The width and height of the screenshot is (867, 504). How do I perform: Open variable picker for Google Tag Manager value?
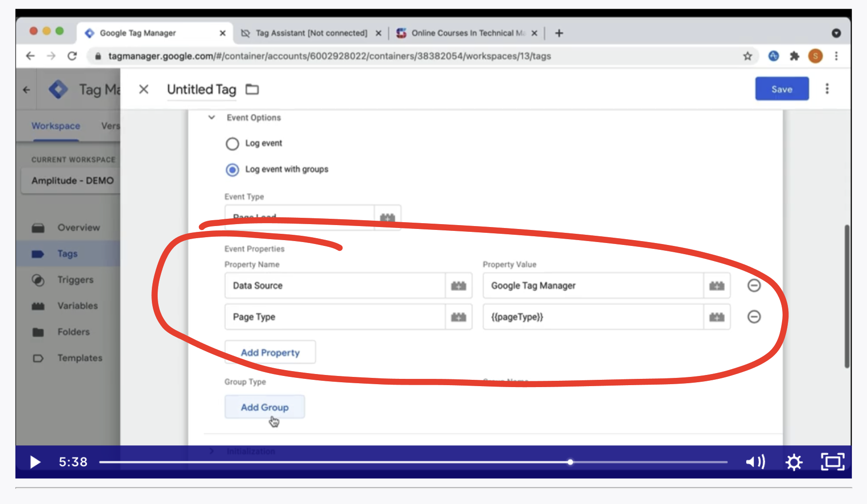717,286
